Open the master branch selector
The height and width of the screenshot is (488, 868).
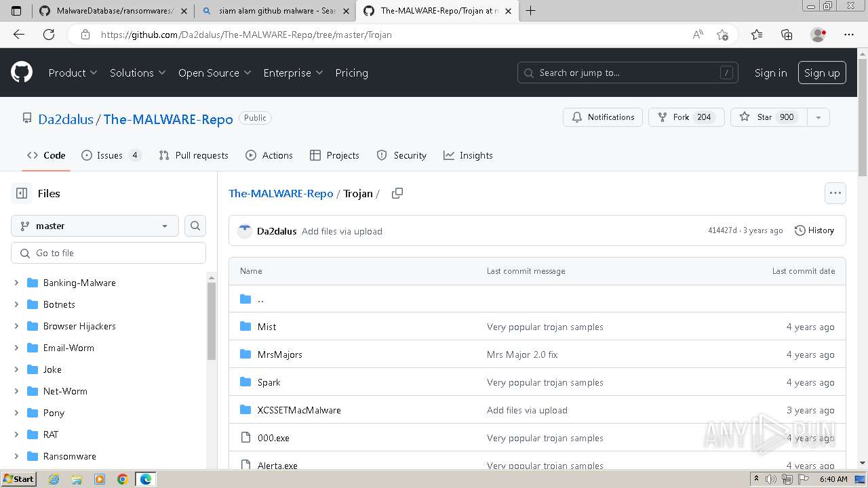[95, 226]
